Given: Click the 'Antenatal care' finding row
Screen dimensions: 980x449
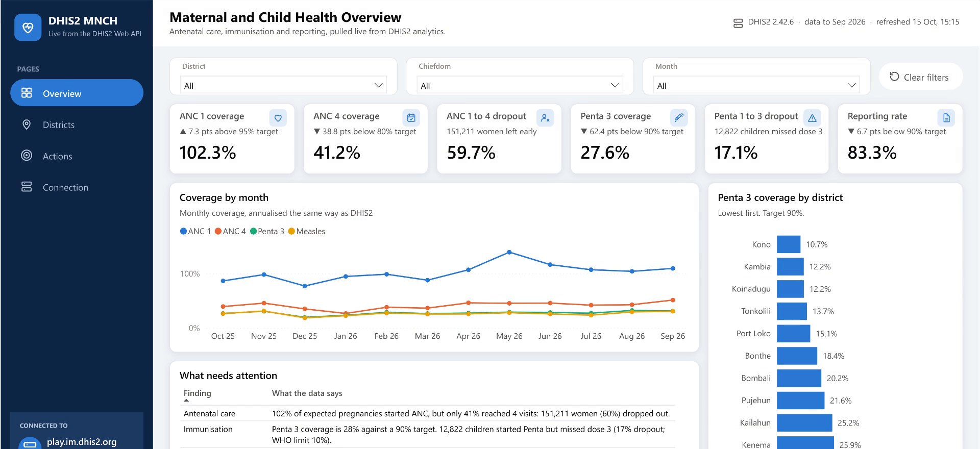Looking at the screenshot, I should [428, 413].
